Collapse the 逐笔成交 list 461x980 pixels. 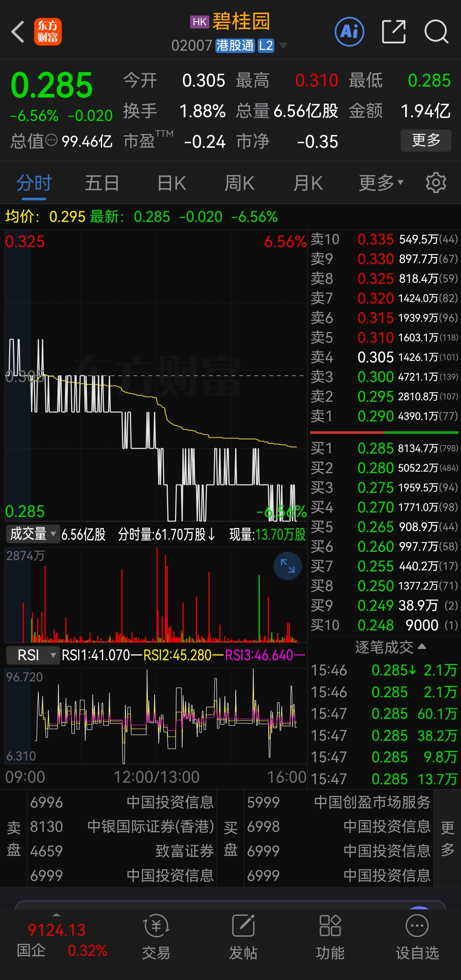[x=391, y=647]
